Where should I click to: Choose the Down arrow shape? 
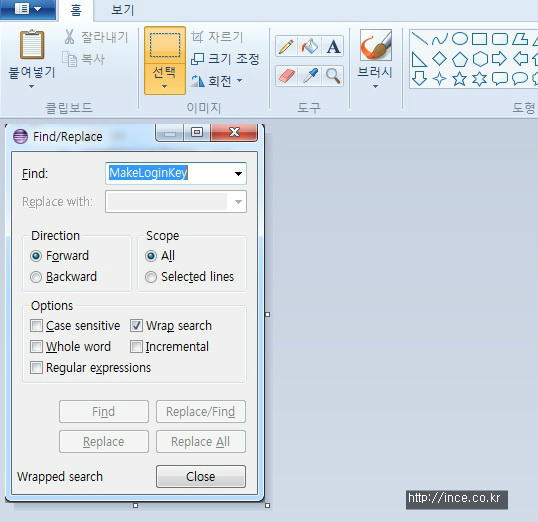point(419,79)
